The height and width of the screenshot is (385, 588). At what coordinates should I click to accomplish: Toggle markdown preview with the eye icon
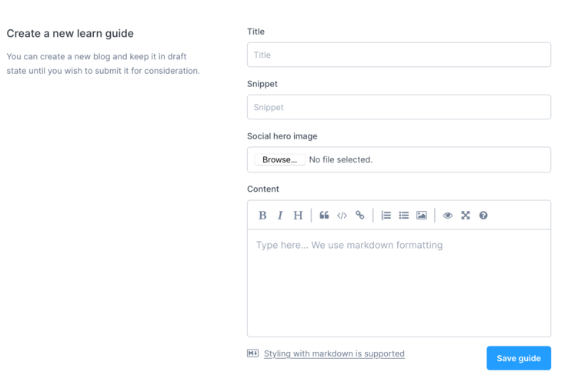tap(448, 216)
